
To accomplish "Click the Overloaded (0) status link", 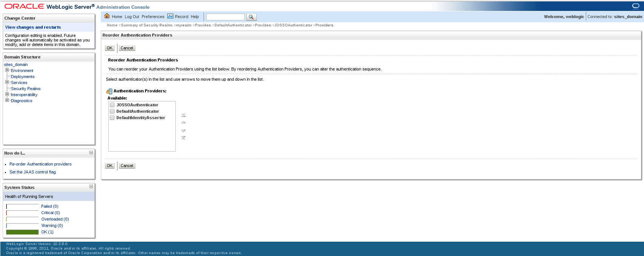I will [x=55, y=219].
